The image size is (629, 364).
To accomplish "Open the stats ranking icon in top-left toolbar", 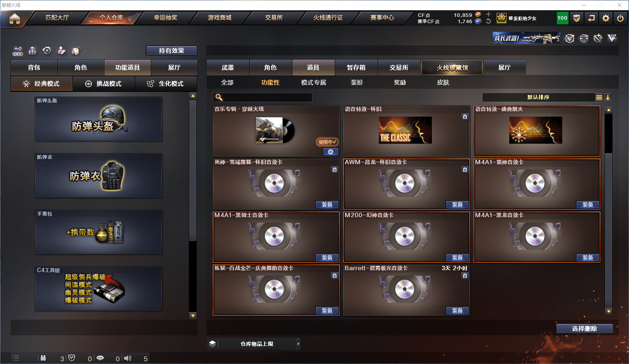I will pyautogui.click(x=32, y=50).
